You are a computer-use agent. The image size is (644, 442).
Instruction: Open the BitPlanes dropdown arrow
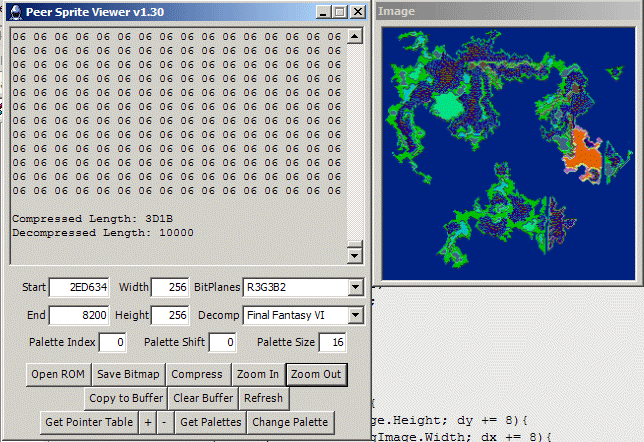(x=355, y=287)
